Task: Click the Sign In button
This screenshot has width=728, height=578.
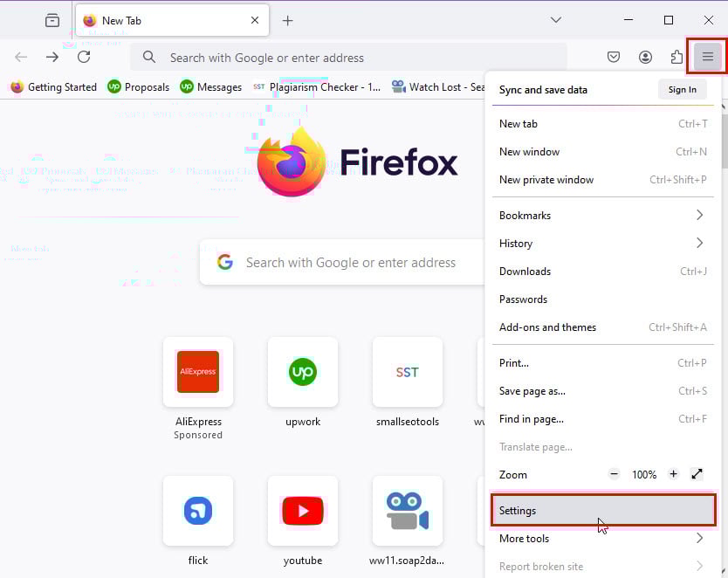Action: point(682,89)
